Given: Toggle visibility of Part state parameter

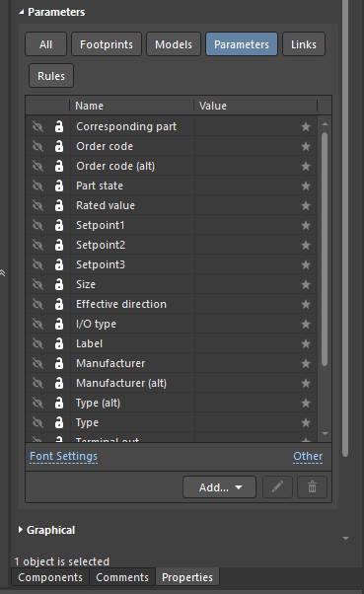Looking at the screenshot, I should (37, 186).
